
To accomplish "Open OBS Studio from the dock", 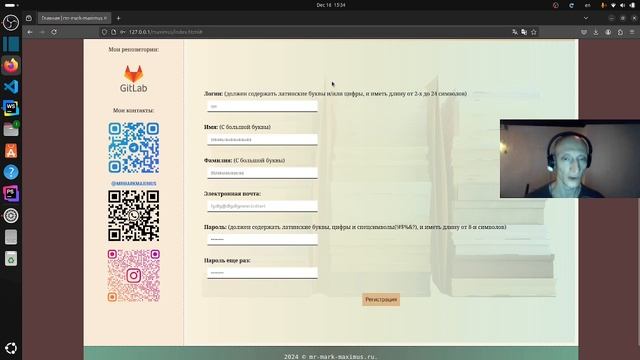I will click(x=11, y=22).
